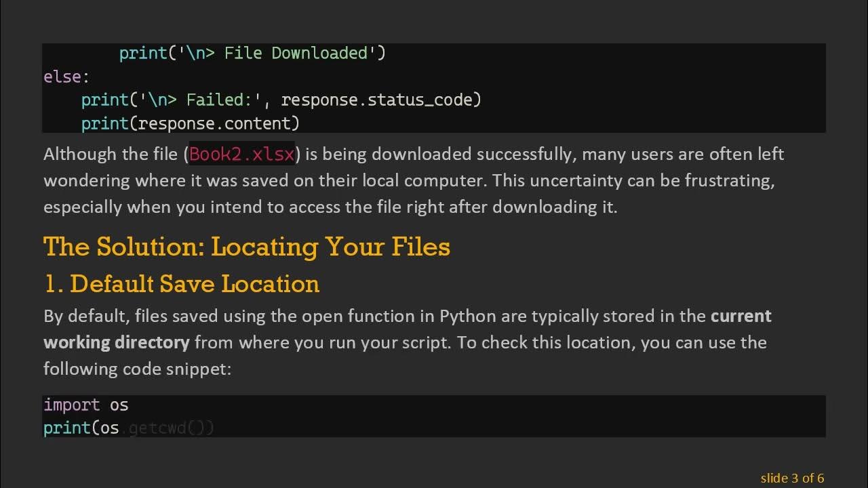Click the "import os" code line
Image resolution: width=868 pixels, height=488 pixels.
coord(85,405)
